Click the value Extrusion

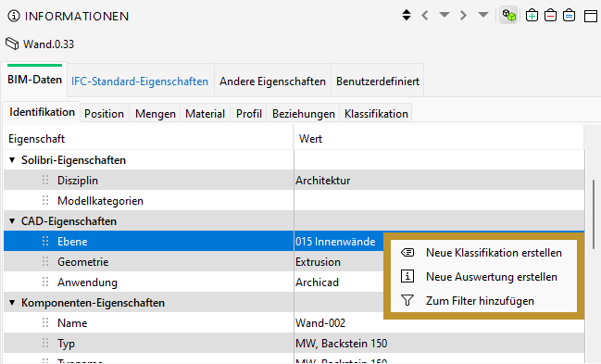pos(319,261)
